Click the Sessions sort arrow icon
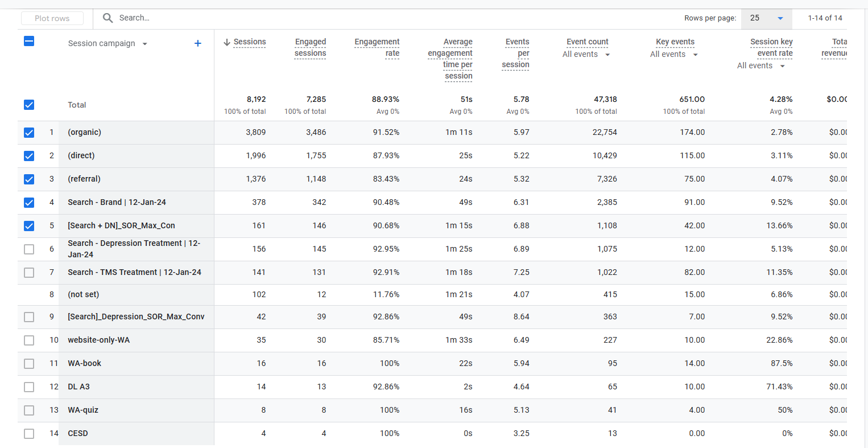Viewport: 868px width, 448px height. 226,42
